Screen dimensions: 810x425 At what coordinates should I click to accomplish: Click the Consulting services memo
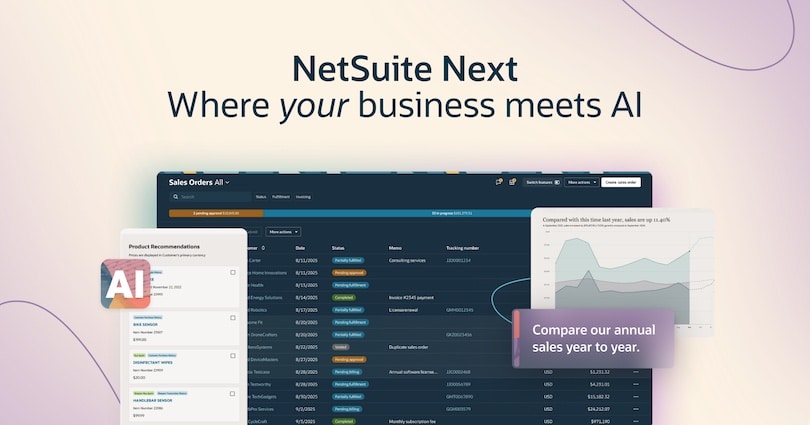click(x=407, y=261)
